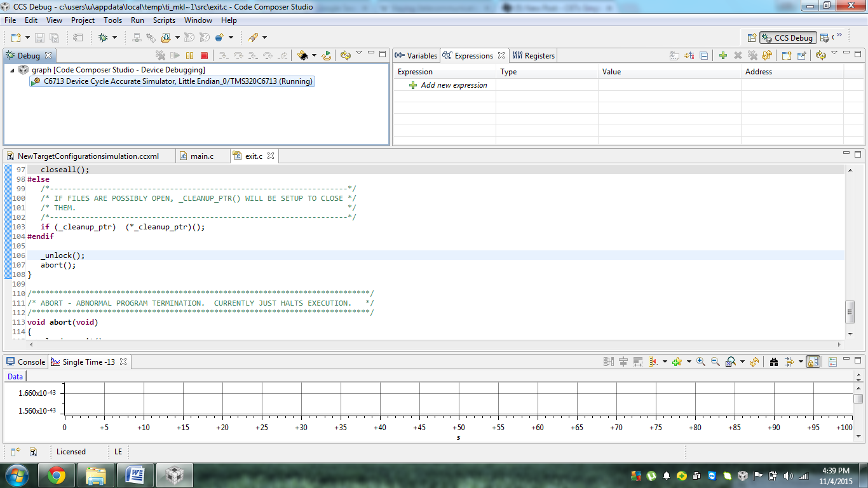Open the measurement marker dropdown arrow

tap(665, 362)
